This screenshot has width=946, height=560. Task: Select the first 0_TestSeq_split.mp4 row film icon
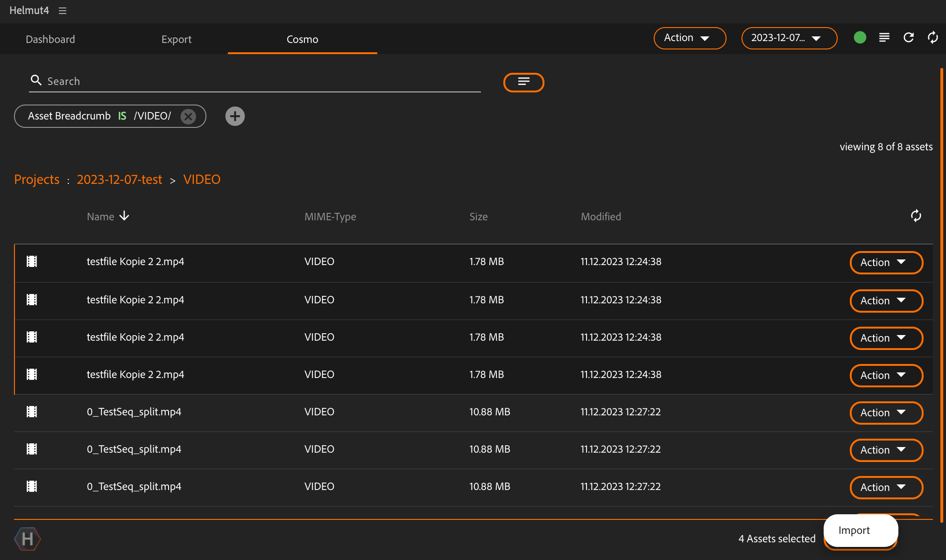32,412
